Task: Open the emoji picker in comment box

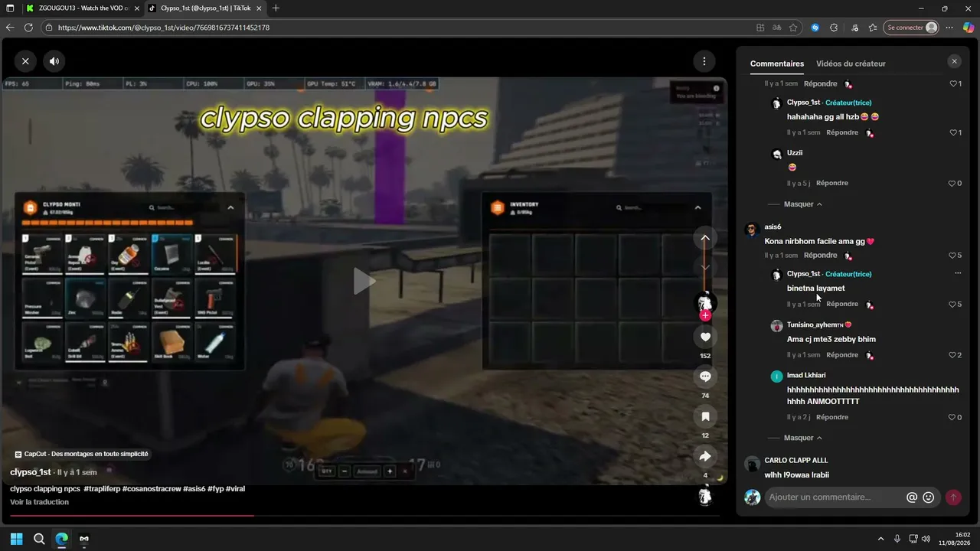Action: coord(929,497)
